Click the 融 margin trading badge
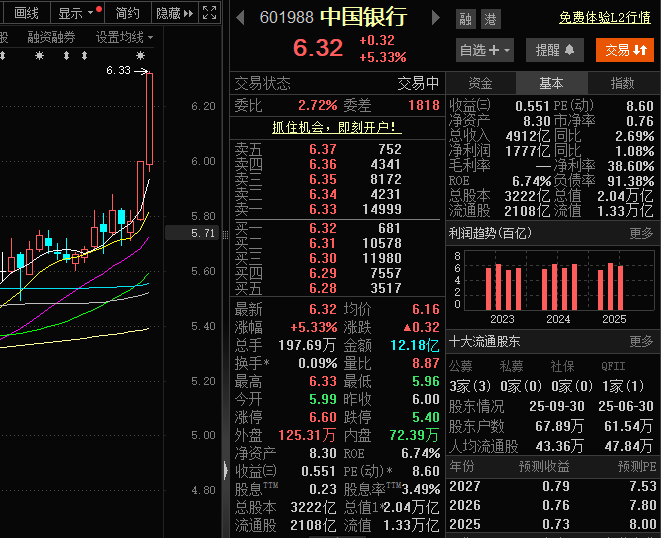Viewport: 661px width, 538px height. click(466, 19)
